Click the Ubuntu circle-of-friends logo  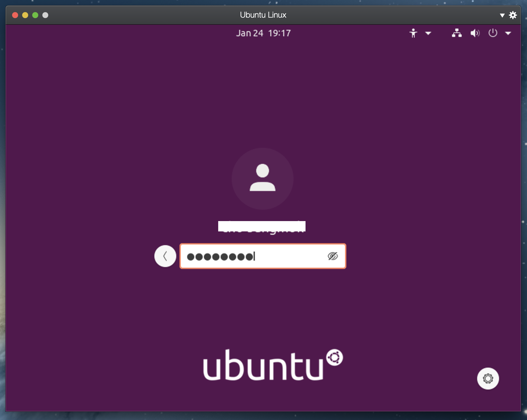[x=334, y=357]
